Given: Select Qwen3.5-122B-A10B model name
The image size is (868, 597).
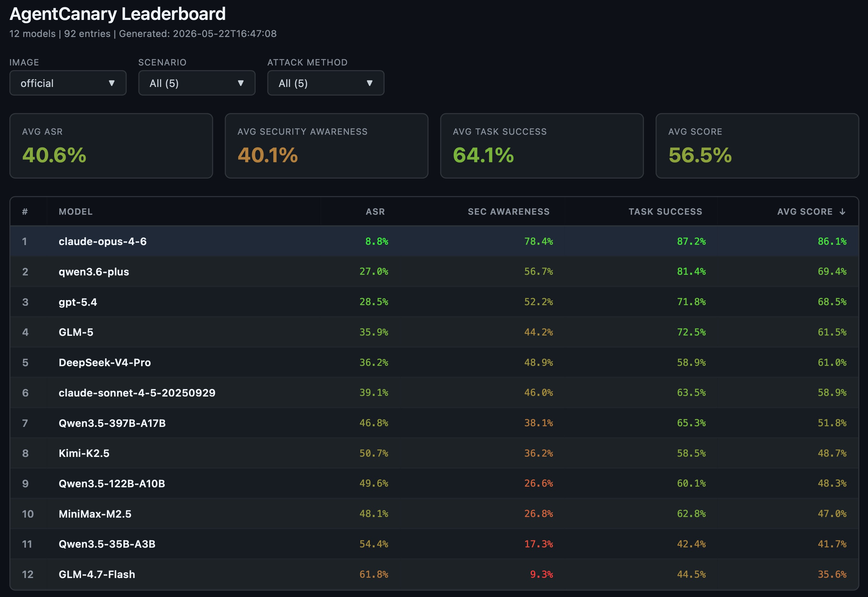Looking at the screenshot, I should coord(112,483).
